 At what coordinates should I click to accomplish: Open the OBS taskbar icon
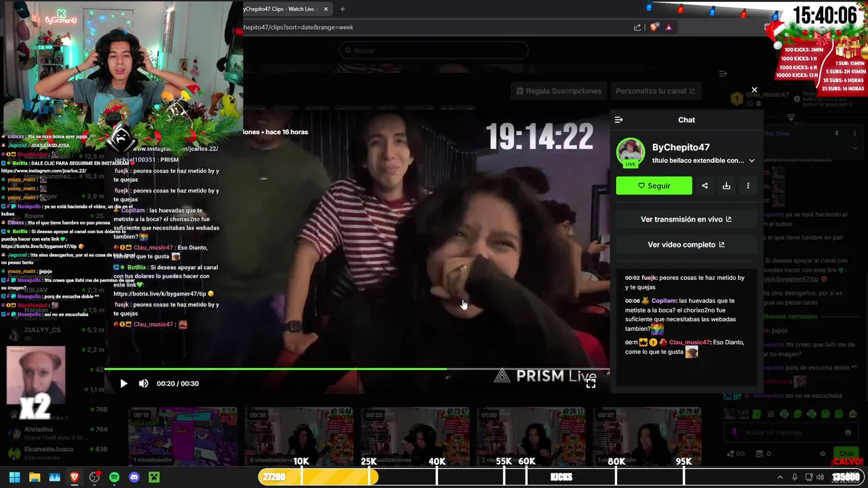point(94,477)
